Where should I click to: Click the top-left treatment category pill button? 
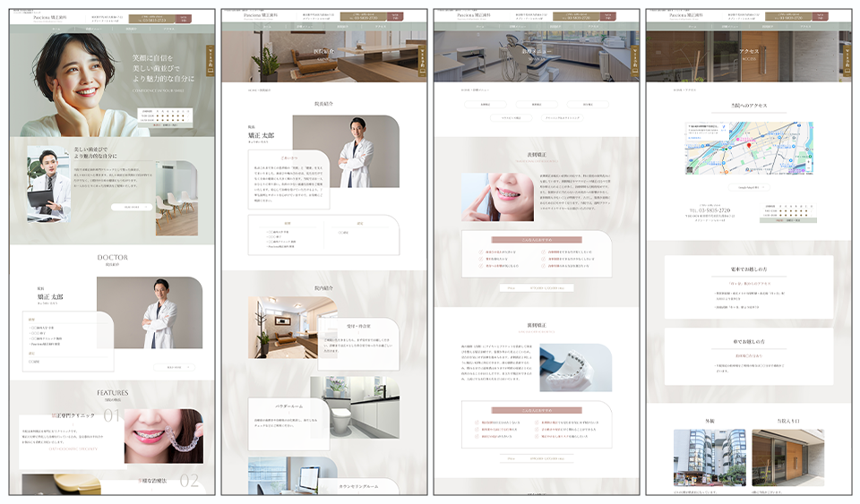[485, 104]
